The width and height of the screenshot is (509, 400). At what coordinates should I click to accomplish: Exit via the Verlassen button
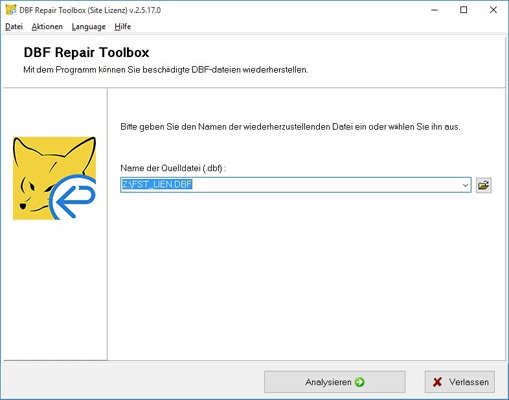point(460,382)
